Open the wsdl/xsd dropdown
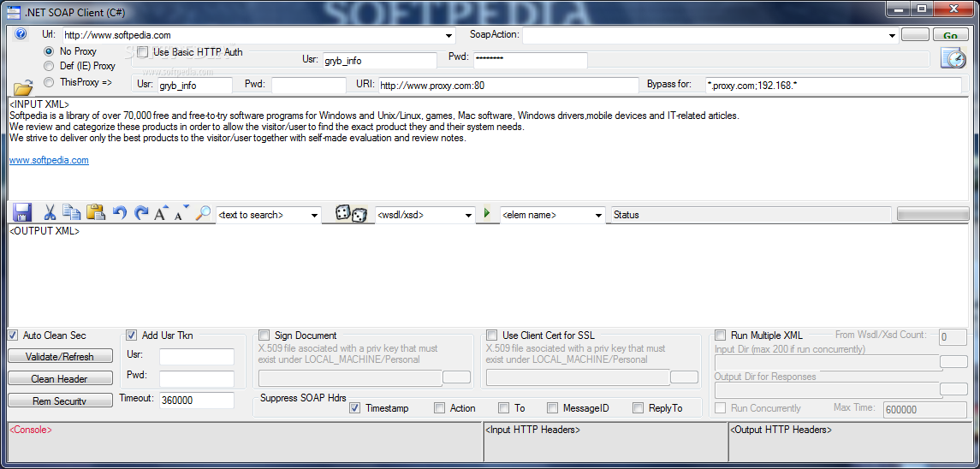This screenshot has height=469, width=980. click(469, 215)
